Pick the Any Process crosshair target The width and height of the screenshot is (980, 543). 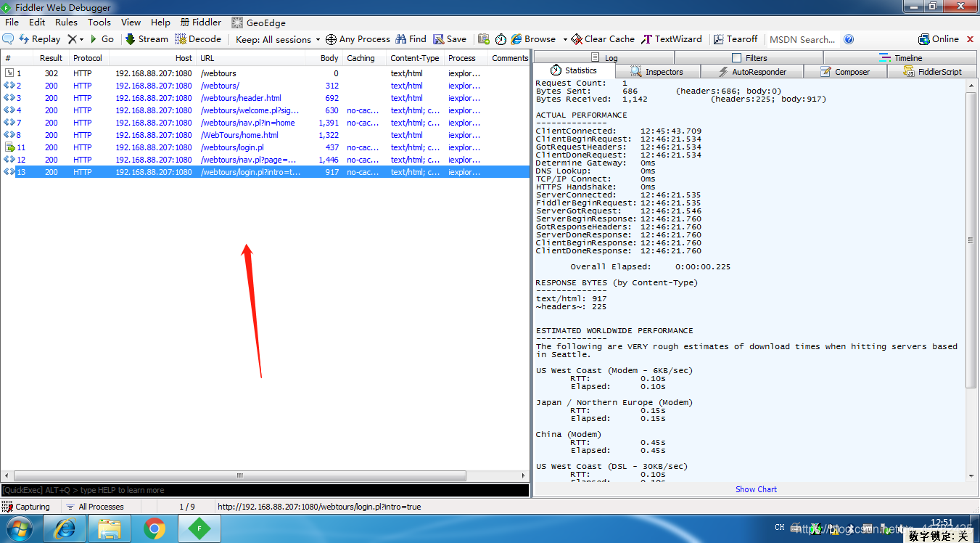(358, 39)
